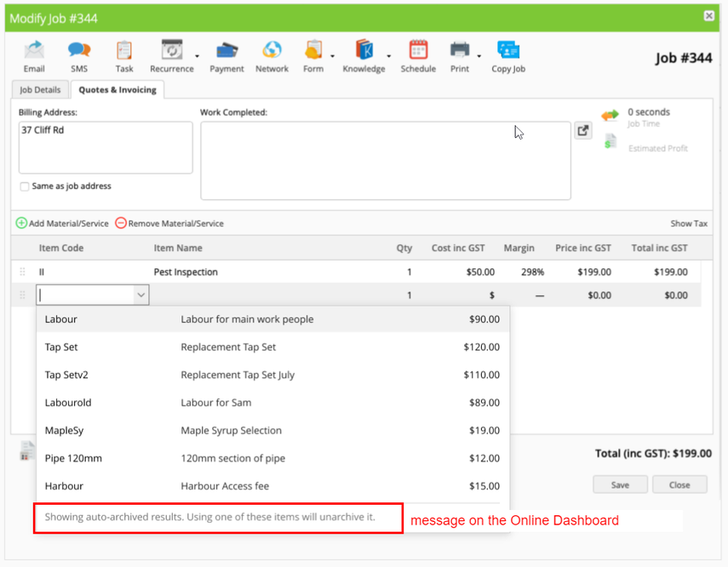
Task: Close the Modify Job #344 dialog
Action: pos(708,16)
